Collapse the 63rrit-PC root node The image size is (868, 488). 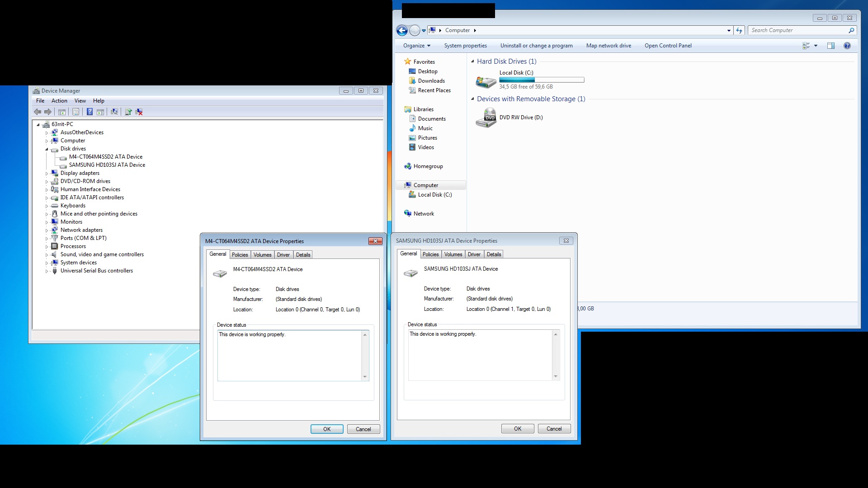click(38, 125)
